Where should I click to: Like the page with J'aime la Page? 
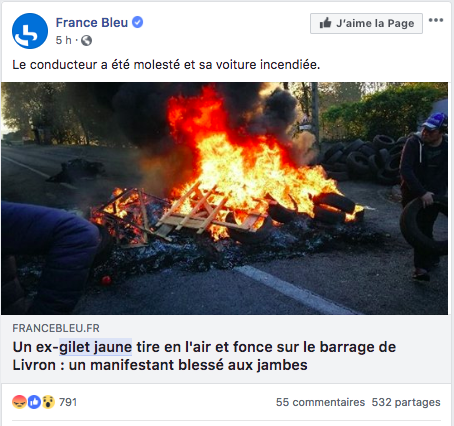pyautogui.click(x=366, y=23)
